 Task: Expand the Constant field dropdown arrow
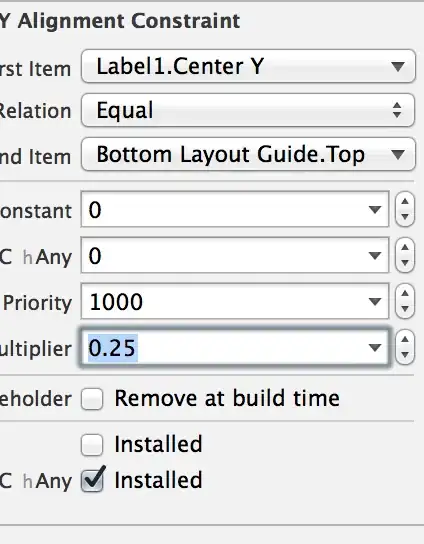point(375,210)
